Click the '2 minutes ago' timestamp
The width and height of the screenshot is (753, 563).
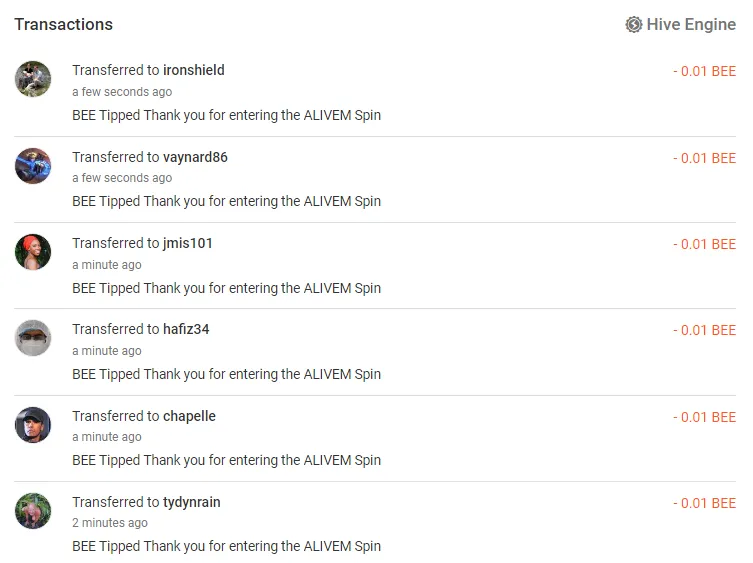point(109,523)
